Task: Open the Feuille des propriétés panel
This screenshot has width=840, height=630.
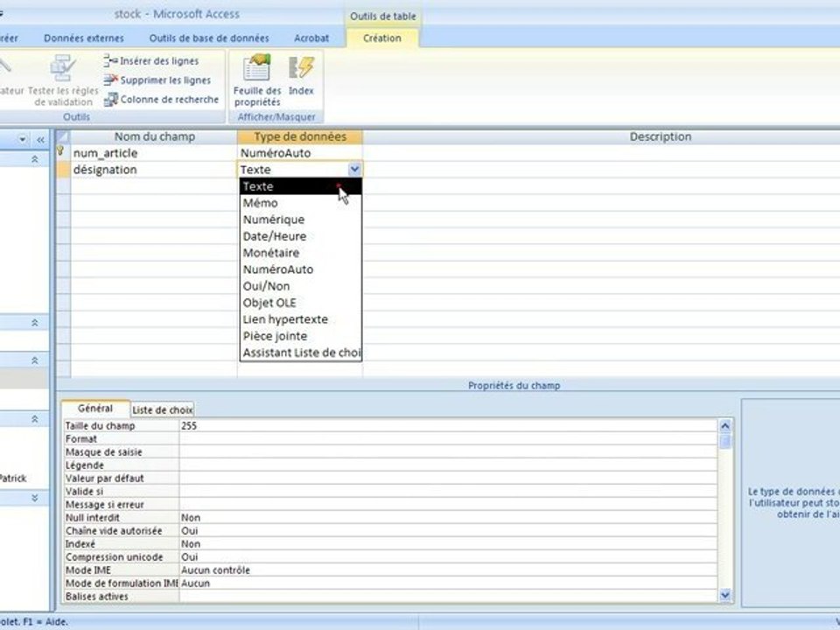Action: [257, 80]
